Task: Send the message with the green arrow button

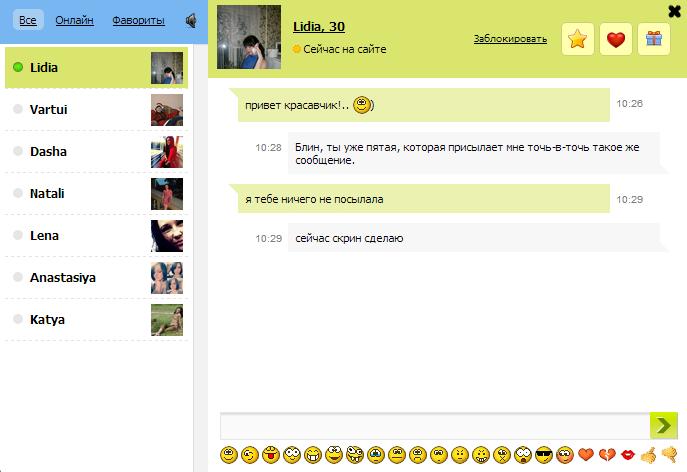Action: pos(663,425)
